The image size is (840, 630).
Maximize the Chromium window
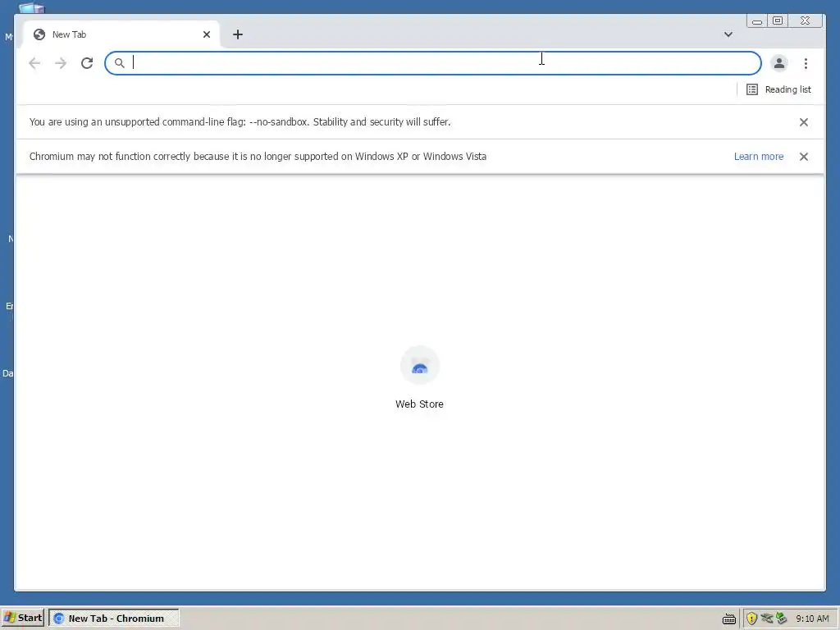pyautogui.click(x=778, y=21)
